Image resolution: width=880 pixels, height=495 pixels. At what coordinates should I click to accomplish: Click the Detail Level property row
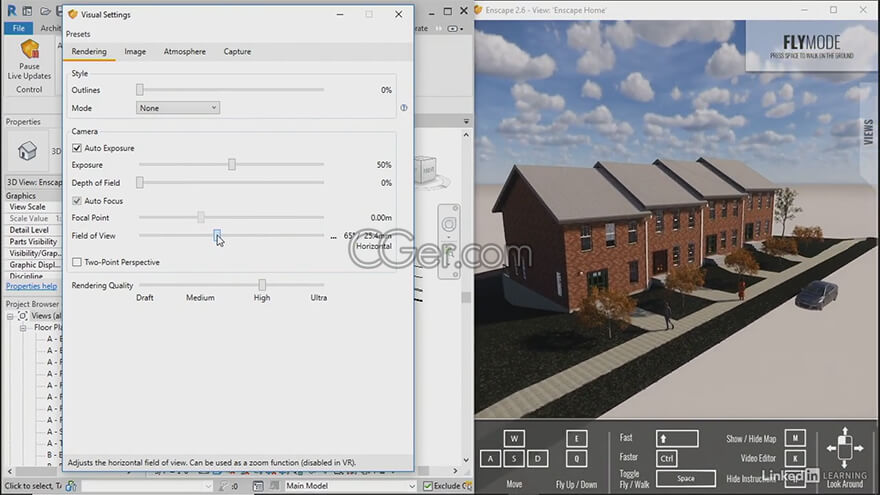[x=33, y=230]
